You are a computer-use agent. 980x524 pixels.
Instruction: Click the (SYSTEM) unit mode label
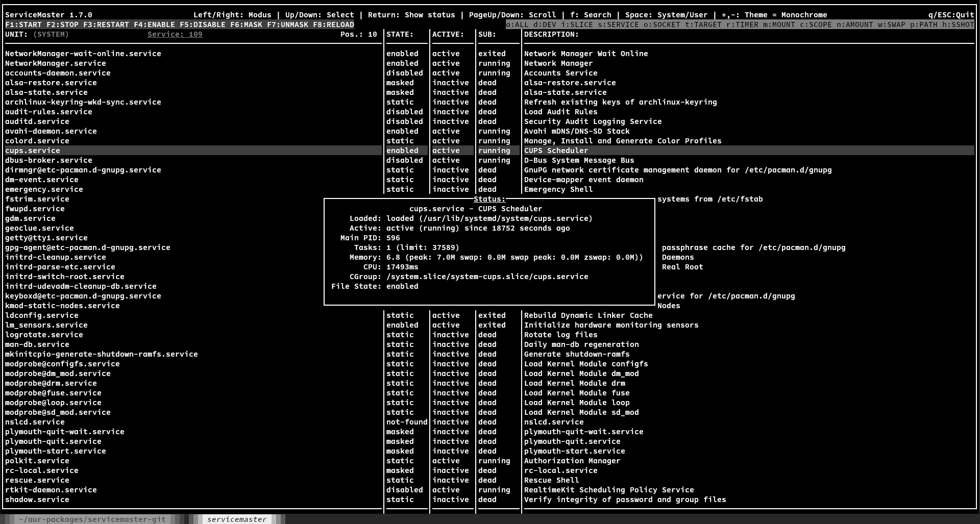[51, 34]
